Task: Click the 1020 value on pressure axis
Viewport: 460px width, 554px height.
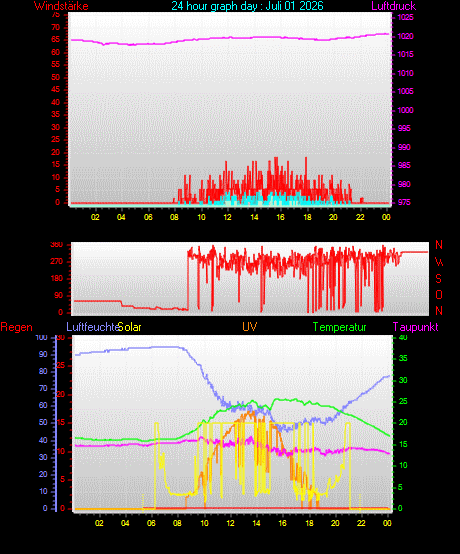Action: click(406, 36)
